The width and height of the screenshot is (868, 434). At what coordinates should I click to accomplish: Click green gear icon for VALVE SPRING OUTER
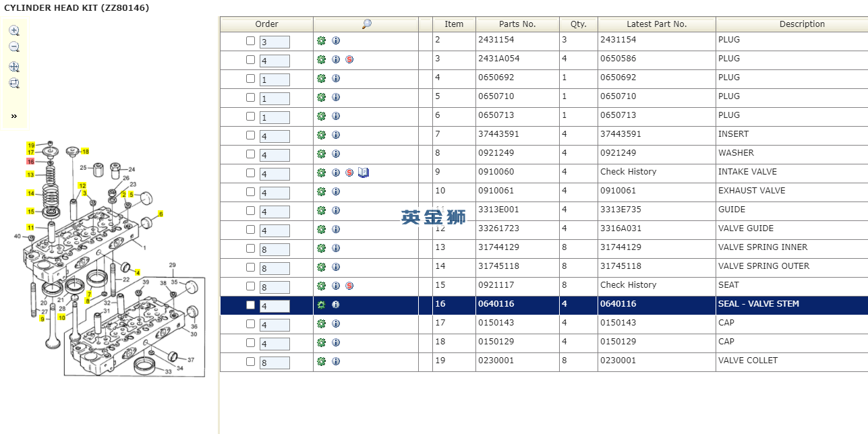point(322,267)
